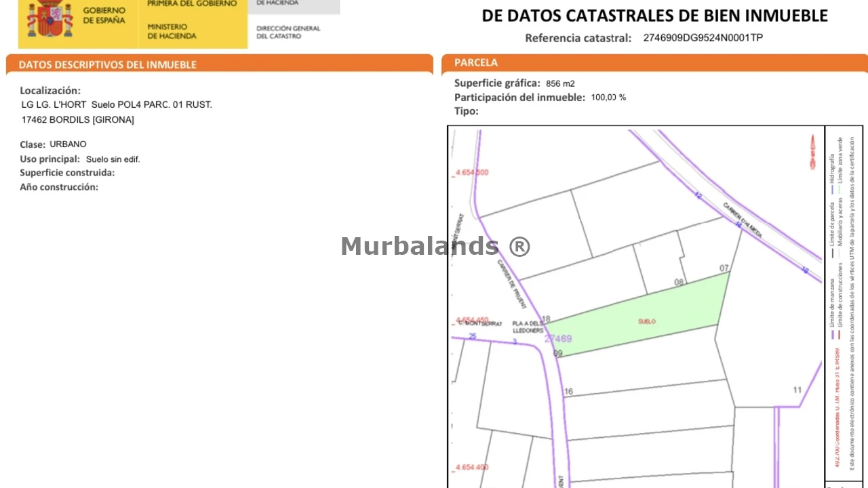Select the PARCELA section header

[476, 63]
